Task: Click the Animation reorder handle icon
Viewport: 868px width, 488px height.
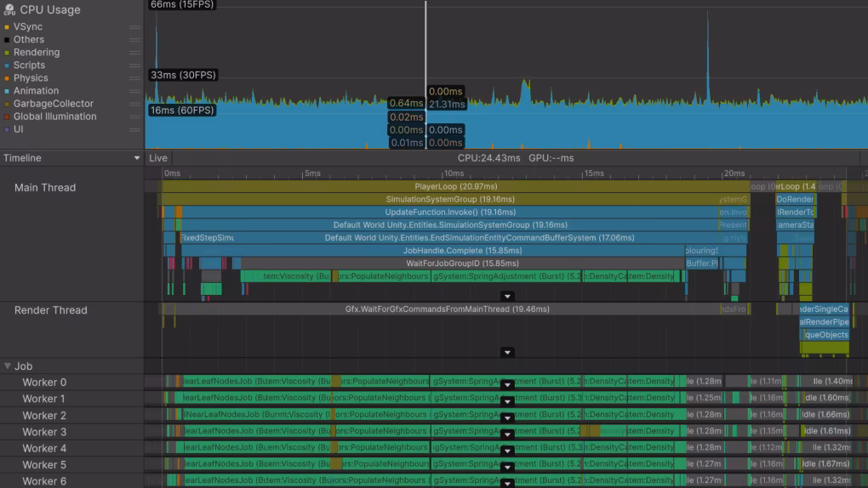Action: point(134,91)
